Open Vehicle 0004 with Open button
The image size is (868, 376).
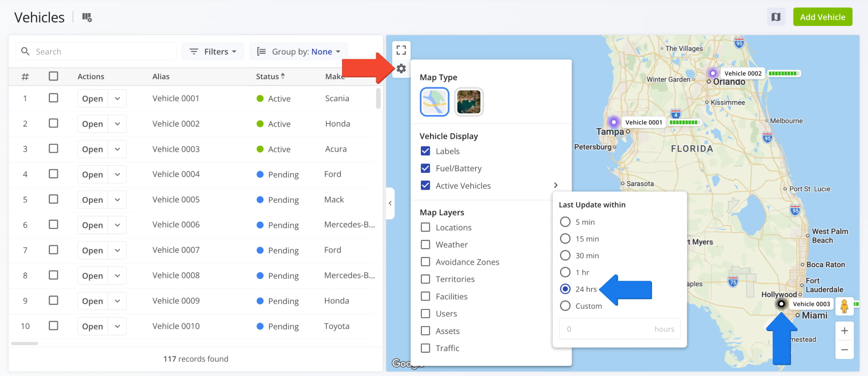92,174
